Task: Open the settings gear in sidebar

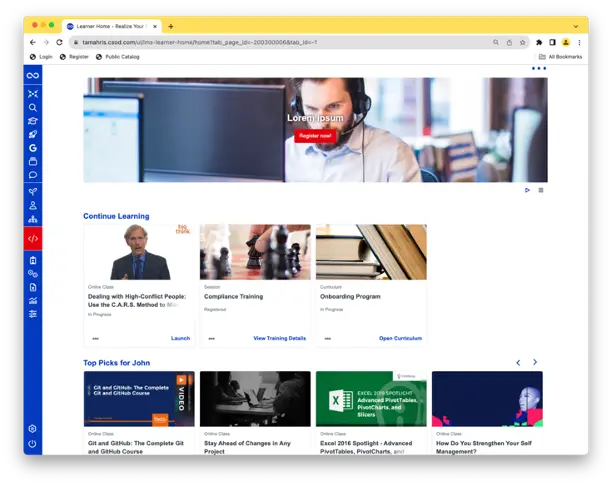Action: 33,429
